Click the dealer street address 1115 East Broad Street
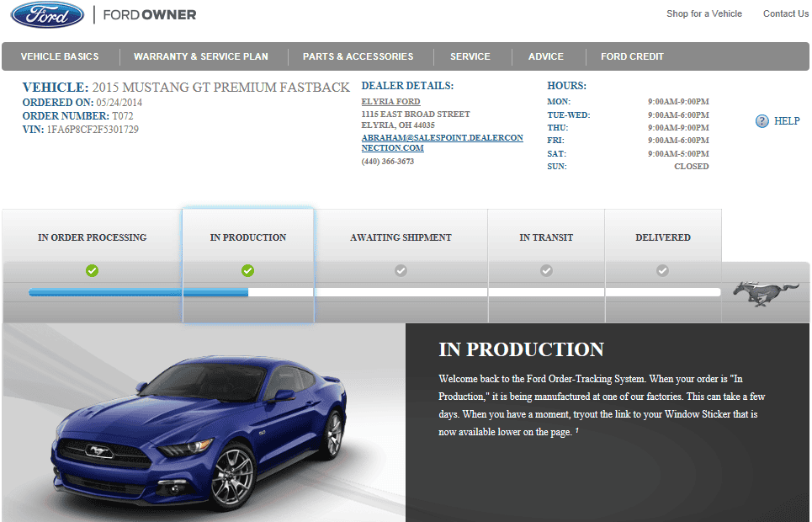The image size is (812, 522). (x=416, y=114)
